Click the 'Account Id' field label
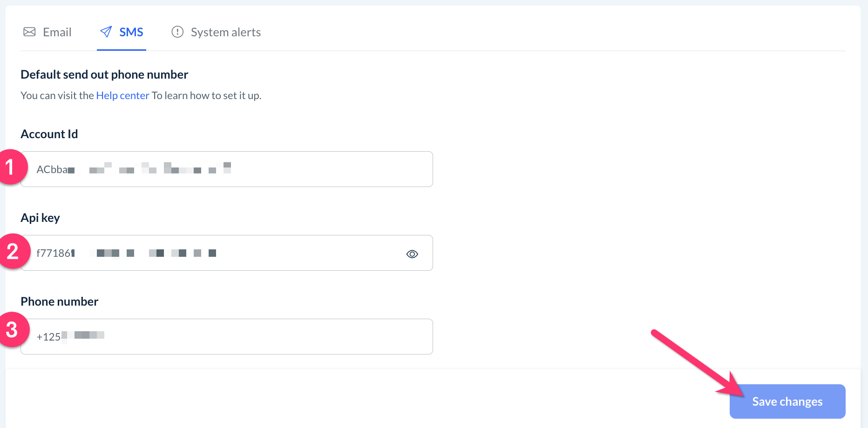Image resolution: width=868 pixels, height=428 pixels. (49, 134)
